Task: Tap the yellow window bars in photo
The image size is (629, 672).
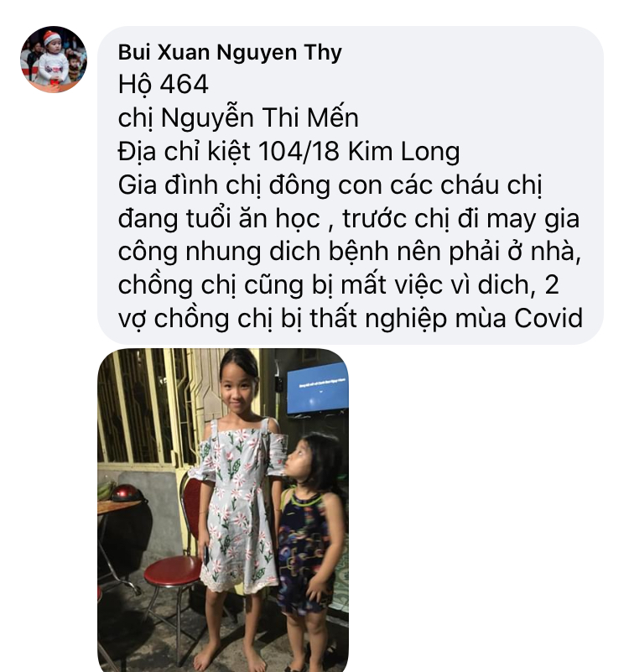Action: tap(146, 407)
